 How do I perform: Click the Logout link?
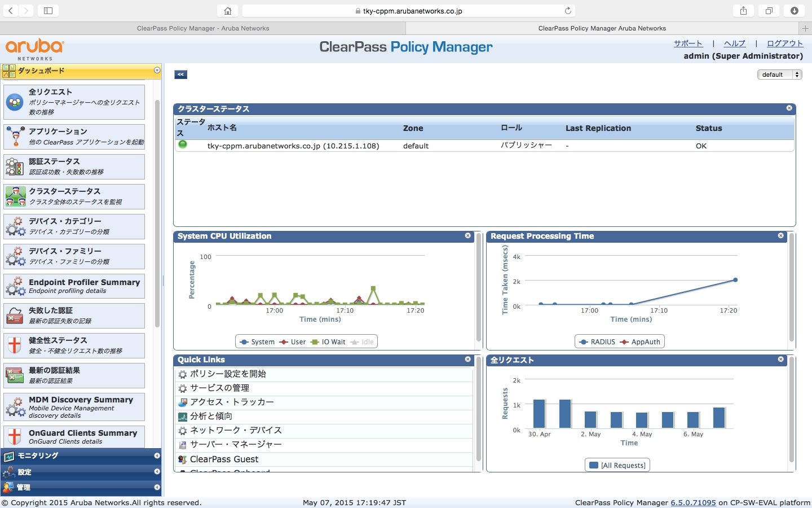click(785, 43)
